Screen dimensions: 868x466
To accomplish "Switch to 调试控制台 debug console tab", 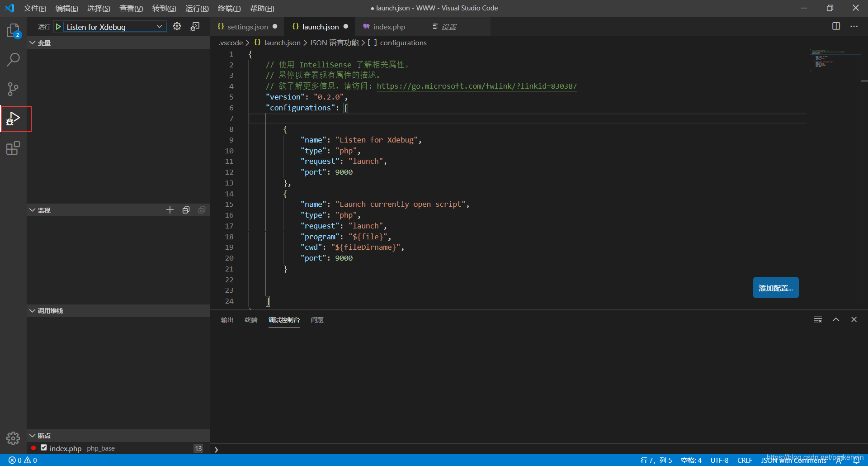I will (284, 320).
